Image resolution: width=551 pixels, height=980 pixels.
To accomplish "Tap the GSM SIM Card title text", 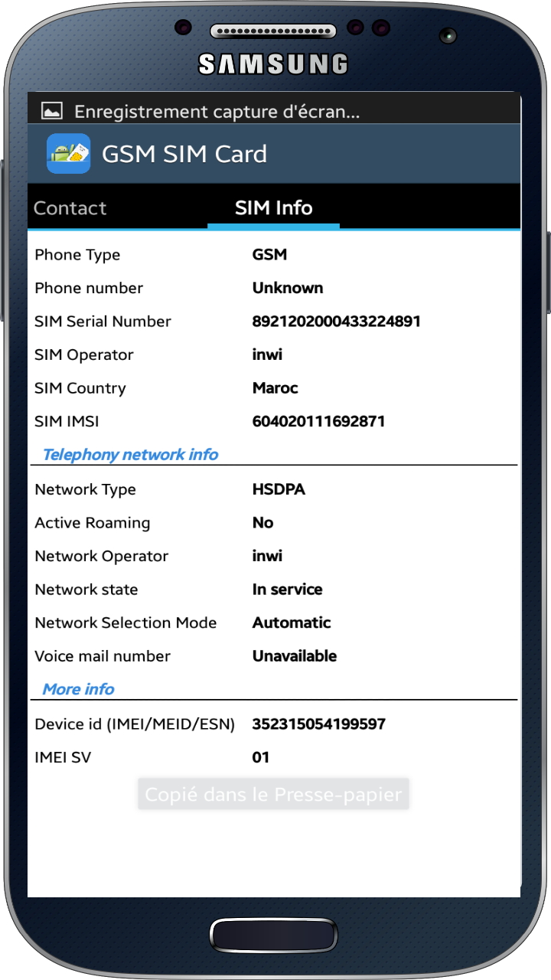I will pyautogui.click(x=184, y=154).
